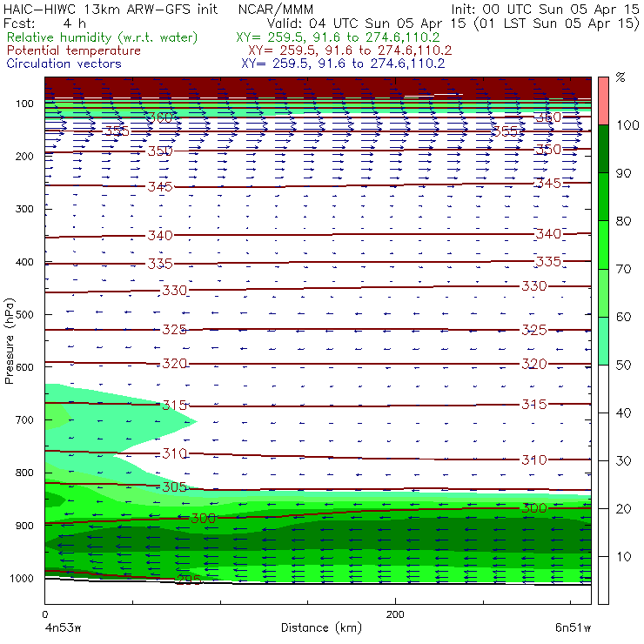Click the '100' pressure axis tick label
The height and width of the screenshot is (644, 644).
[x=24, y=104]
